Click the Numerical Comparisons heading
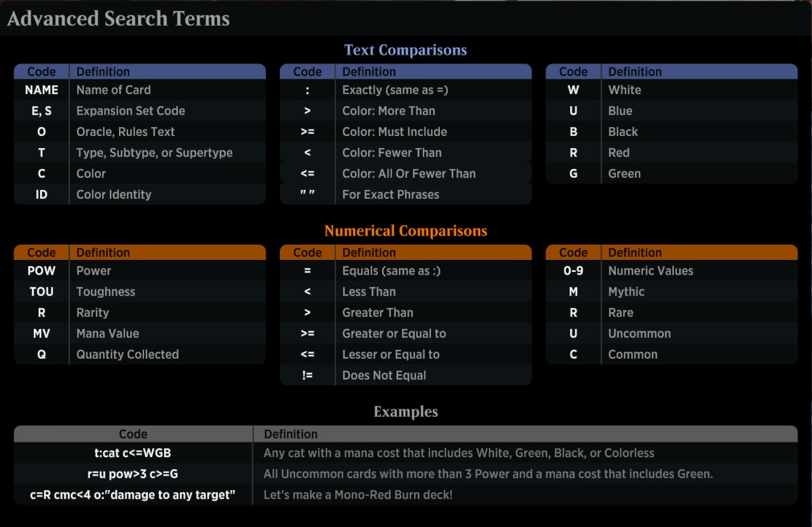Viewport: 812px width, 527px height. 405,231
